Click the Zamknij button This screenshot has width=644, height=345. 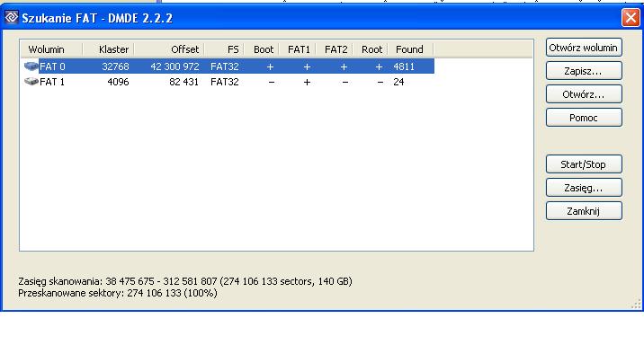(584, 211)
